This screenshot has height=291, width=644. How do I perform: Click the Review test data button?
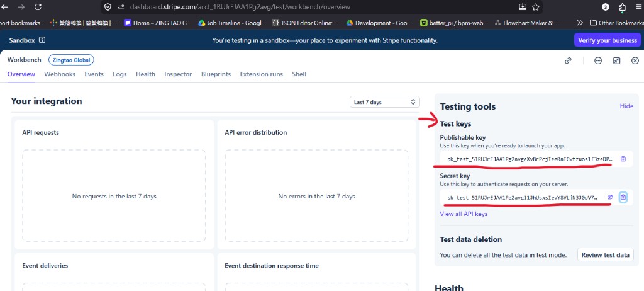coord(606,254)
